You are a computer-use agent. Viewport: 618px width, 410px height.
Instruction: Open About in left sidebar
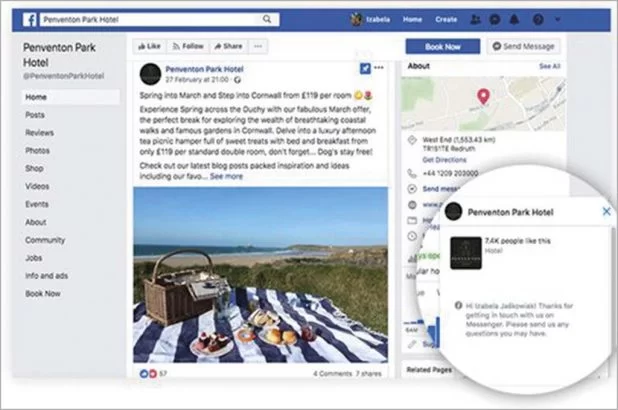pyautogui.click(x=36, y=222)
